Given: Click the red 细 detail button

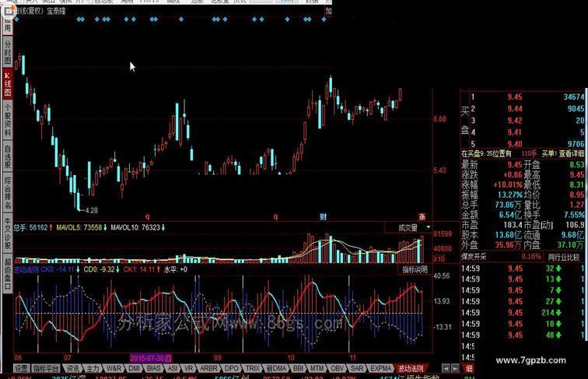Looking at the screenshot, I should [469, 368].
